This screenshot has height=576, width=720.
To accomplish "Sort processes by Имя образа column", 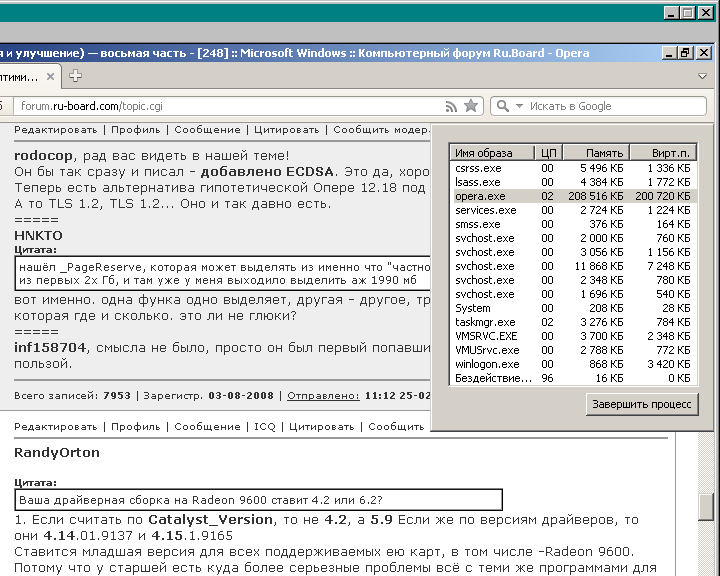I will click(x=492, y=153).
